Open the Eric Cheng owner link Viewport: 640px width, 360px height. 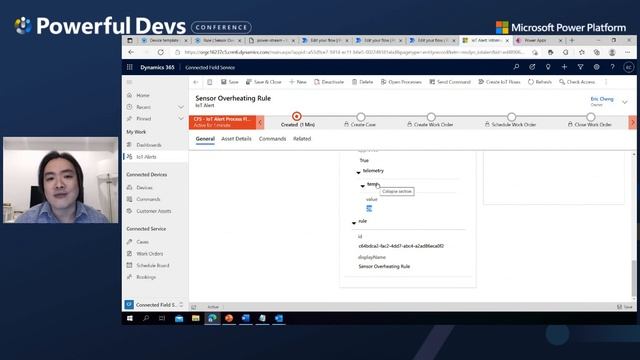click(x=602, y=99)
